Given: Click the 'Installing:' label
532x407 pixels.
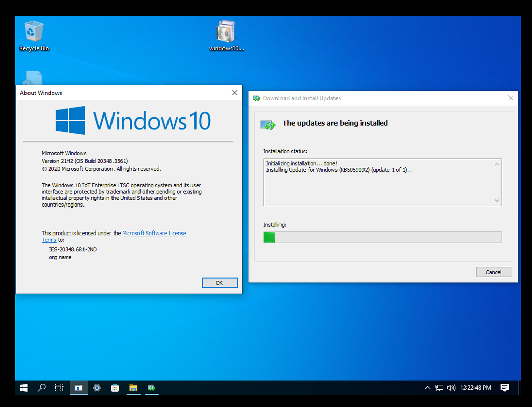Looking at the screenshot, I should tap(275, 225).
